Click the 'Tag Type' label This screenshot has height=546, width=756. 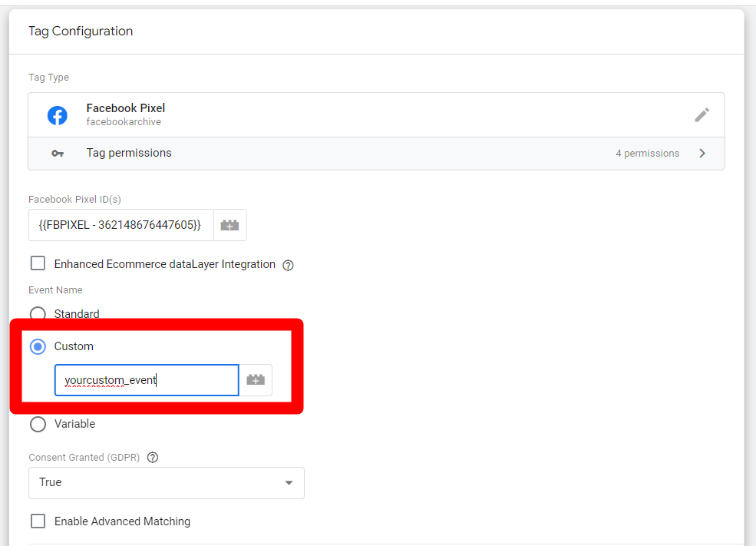click(x=48, y=77)
